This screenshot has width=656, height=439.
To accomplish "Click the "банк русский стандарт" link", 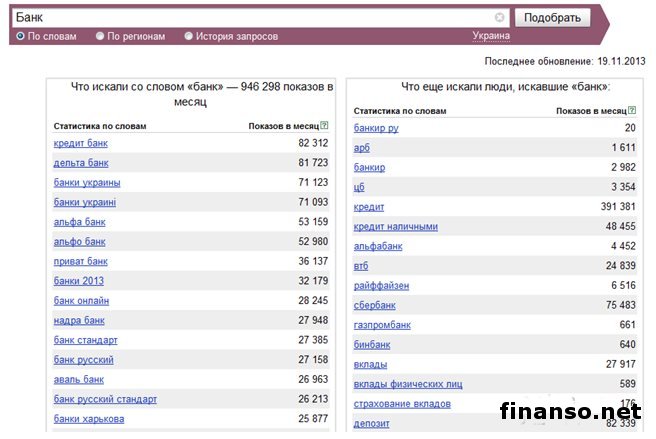I will point(105,400).
